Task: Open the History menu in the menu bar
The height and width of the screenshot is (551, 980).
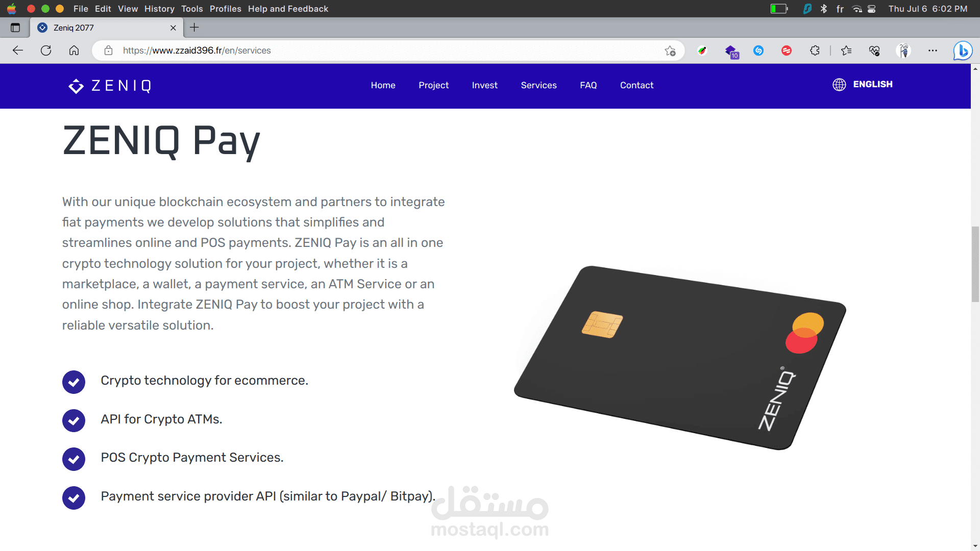Action: coord(159,9)
